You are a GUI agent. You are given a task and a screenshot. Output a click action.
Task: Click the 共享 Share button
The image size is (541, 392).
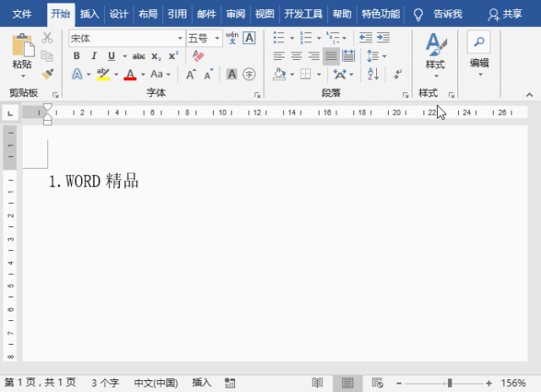pyautogui.click(x=505, y=14)
